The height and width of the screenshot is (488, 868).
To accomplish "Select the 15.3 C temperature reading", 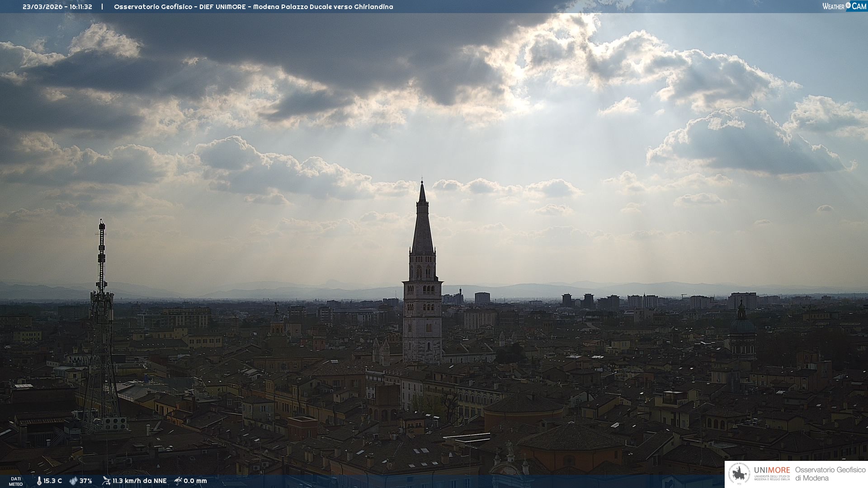I will [52, 481].
